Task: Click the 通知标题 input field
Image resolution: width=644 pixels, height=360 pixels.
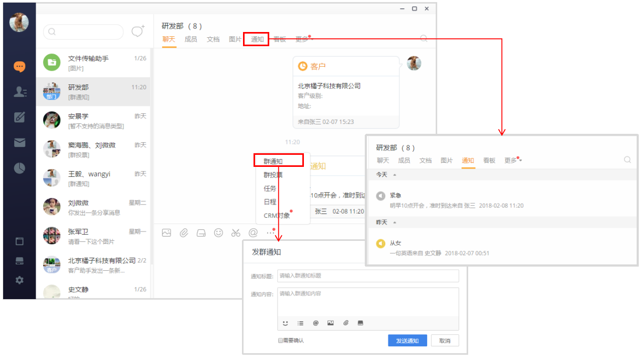Action: pyautogui.click(x=368, y=276)
